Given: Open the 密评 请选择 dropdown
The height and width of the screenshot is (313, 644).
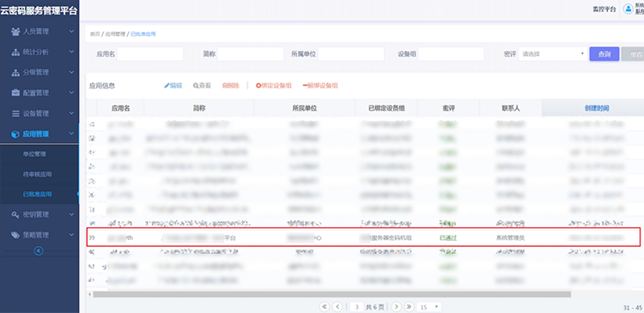Looking at the screenshot, I should pyautogui.click(x=552, y=54).
